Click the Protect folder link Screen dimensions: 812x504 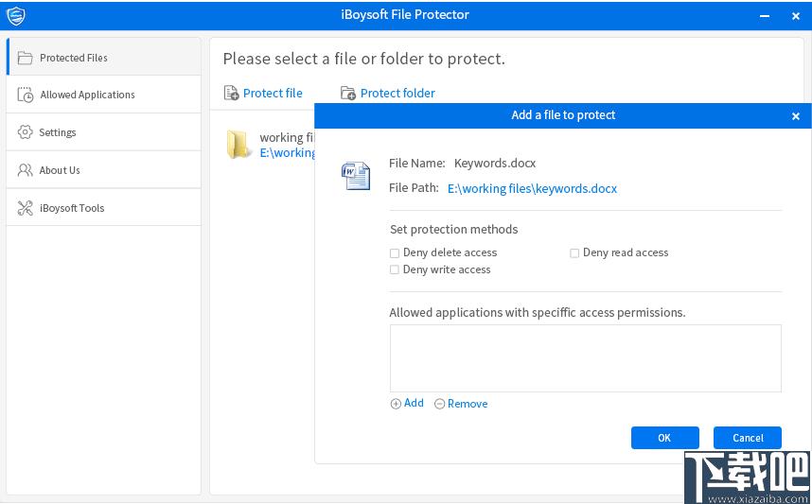(x=397, y=94)
